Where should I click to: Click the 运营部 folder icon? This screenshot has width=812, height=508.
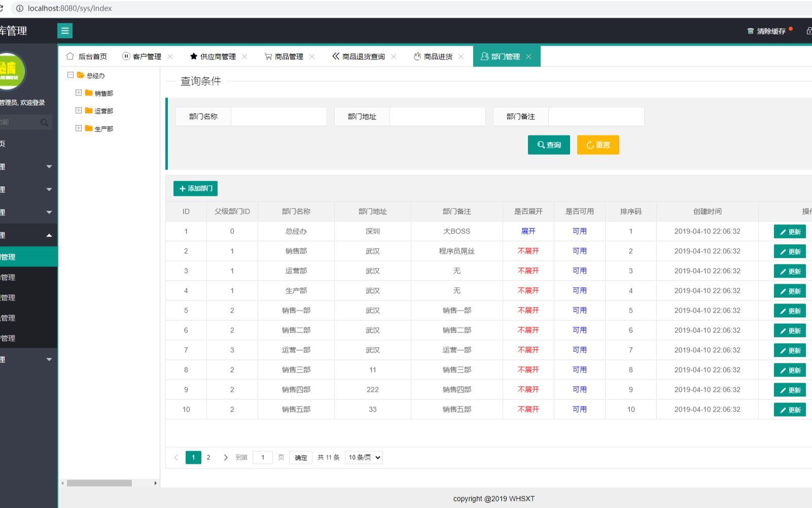89,111
